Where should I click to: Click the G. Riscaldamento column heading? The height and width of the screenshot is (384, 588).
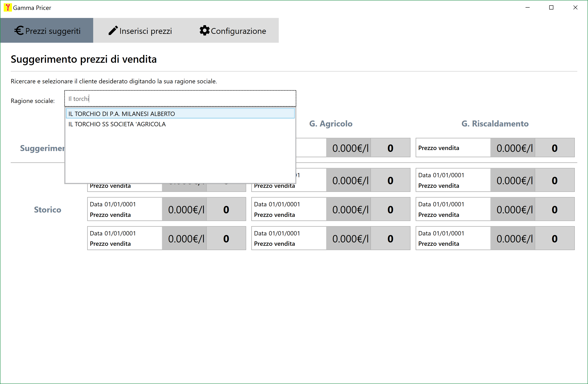pyautogui.click(x=495, y=124)
